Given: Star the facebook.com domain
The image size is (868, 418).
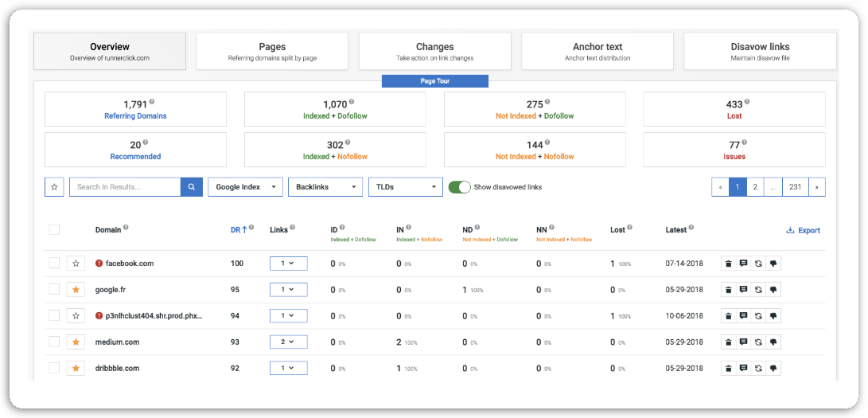Looking at the screenshot, I should click(76, 264).
